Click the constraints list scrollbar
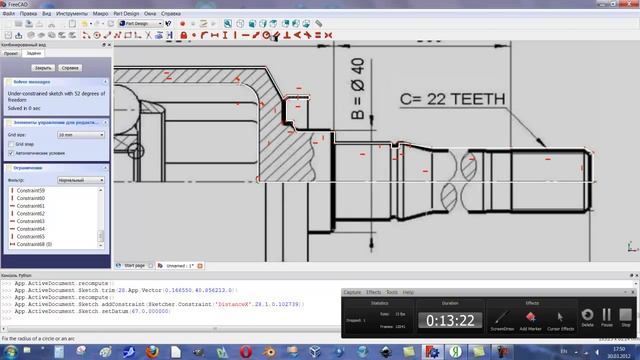 (100, 236)
